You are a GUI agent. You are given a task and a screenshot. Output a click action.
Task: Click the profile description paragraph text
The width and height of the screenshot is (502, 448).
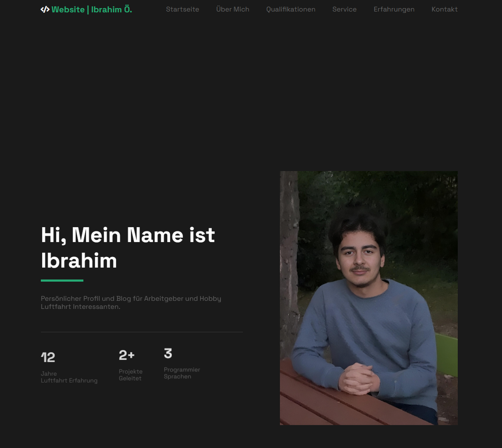point(131,302)
